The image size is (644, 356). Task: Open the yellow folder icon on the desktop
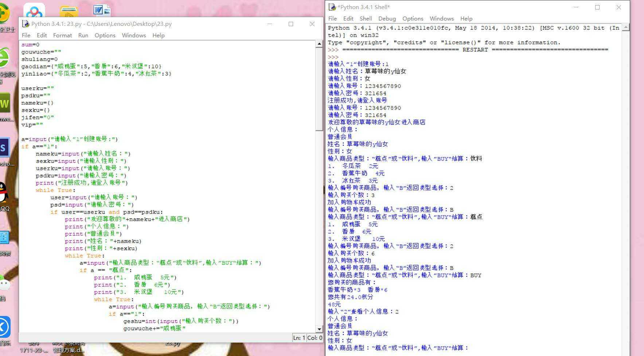click(69, 11)
